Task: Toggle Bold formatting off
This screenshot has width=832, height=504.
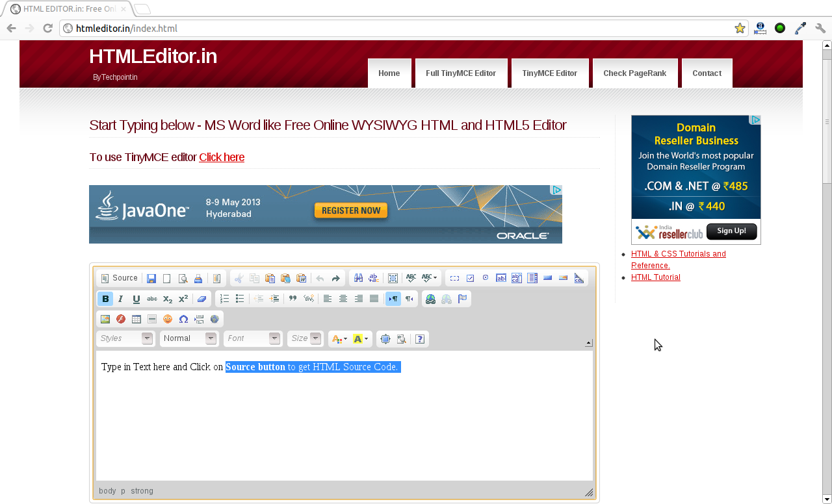Action: click(x=105, y=299)
